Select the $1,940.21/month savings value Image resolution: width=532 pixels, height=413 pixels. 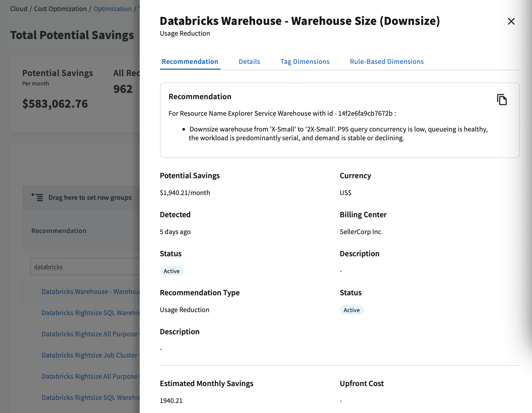[x=185, y=193]
